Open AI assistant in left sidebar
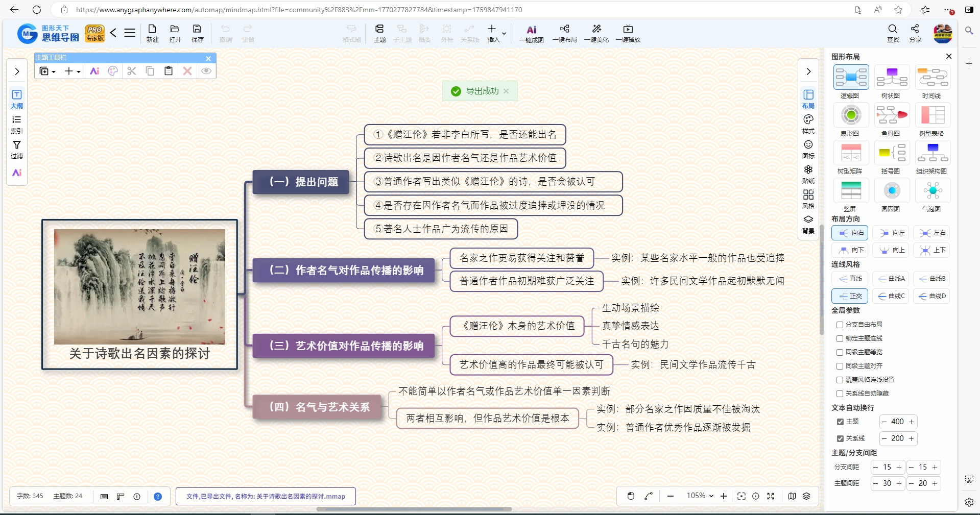 17,173
